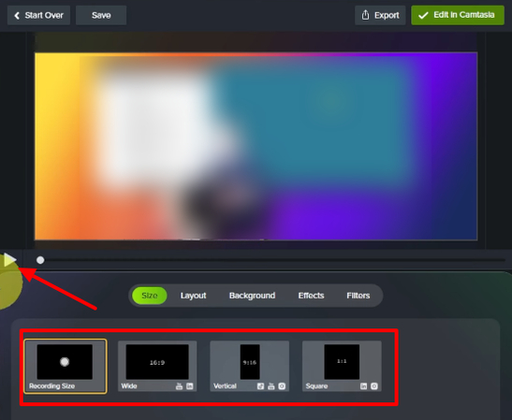Click the playback timeline track
This screenshot has height=420, width=512.
point(271,260)
